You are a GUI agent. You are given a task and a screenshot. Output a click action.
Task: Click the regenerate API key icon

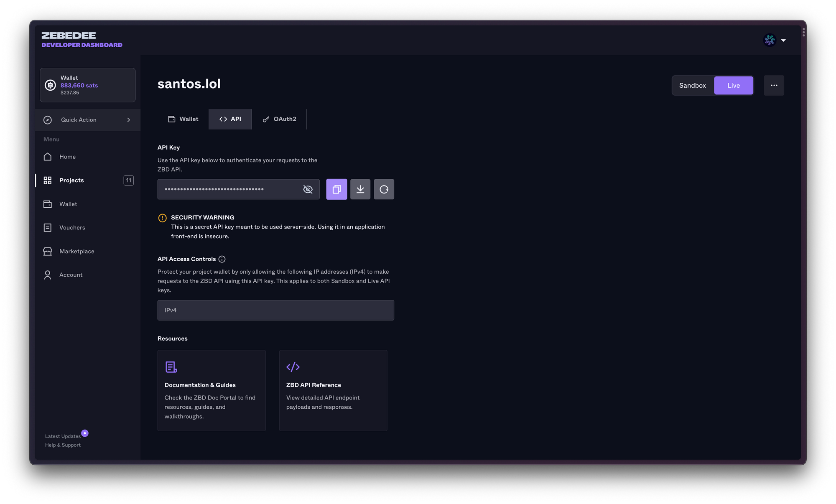coord(383,189)
